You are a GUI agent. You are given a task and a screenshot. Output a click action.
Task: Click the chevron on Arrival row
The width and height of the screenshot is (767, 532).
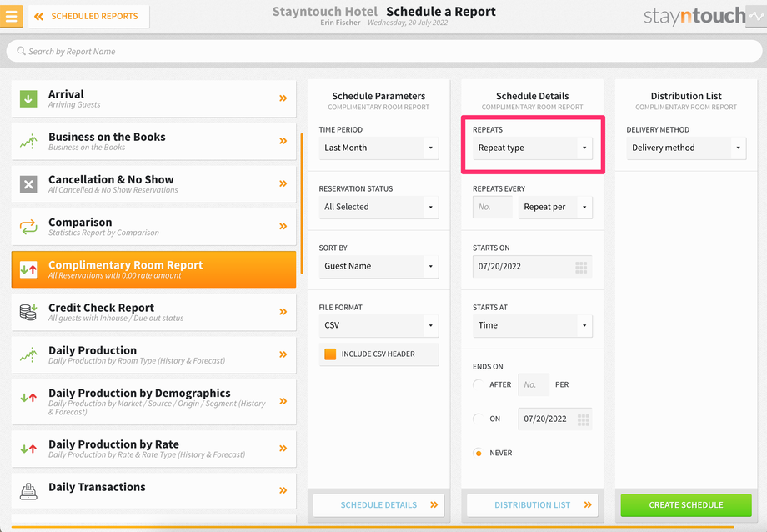(283, 98)
